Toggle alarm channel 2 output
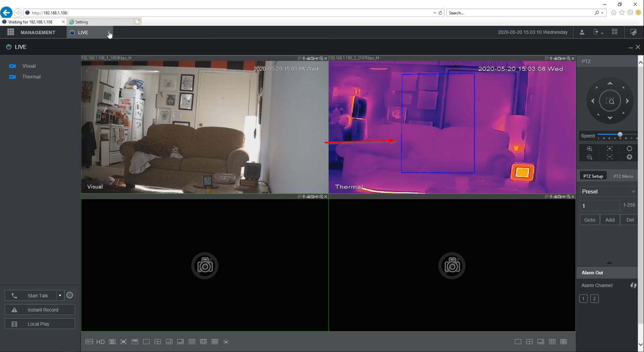 coord(594,299)
